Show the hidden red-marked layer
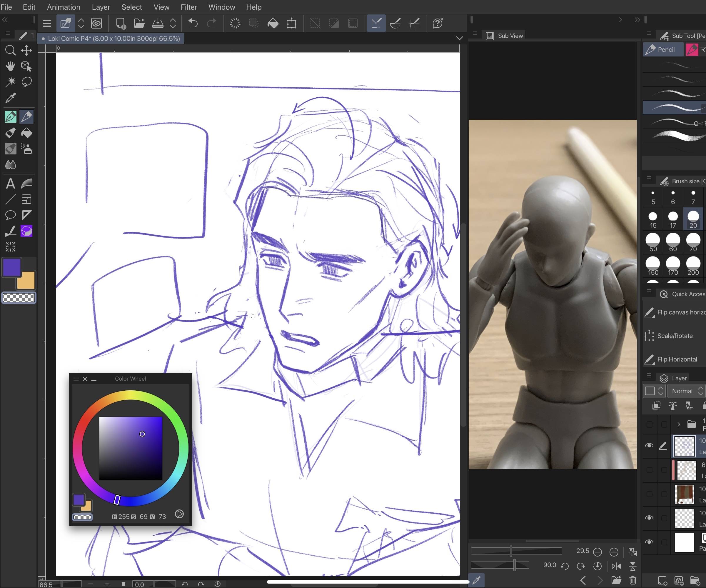The width and height of the screenshot is (706, 588). pyautogui.click(x=649, y=470)
